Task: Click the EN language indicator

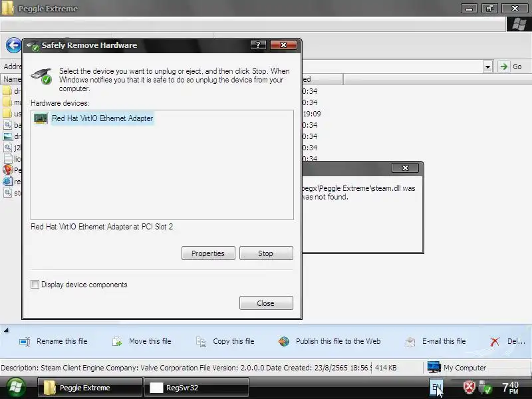Action: point(436,387)
